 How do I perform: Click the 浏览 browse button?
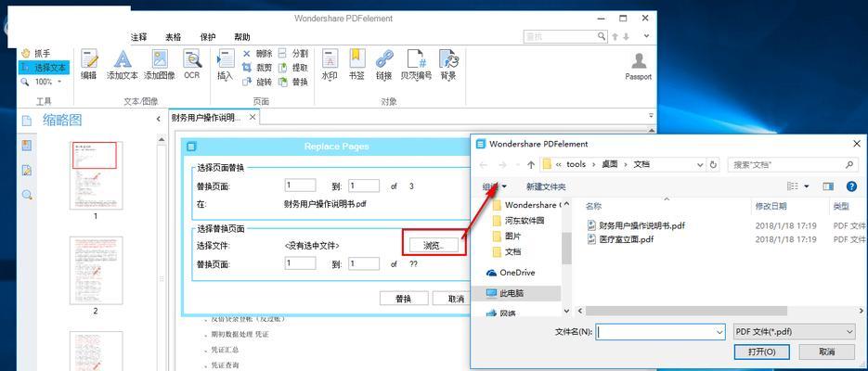[434, 246]
